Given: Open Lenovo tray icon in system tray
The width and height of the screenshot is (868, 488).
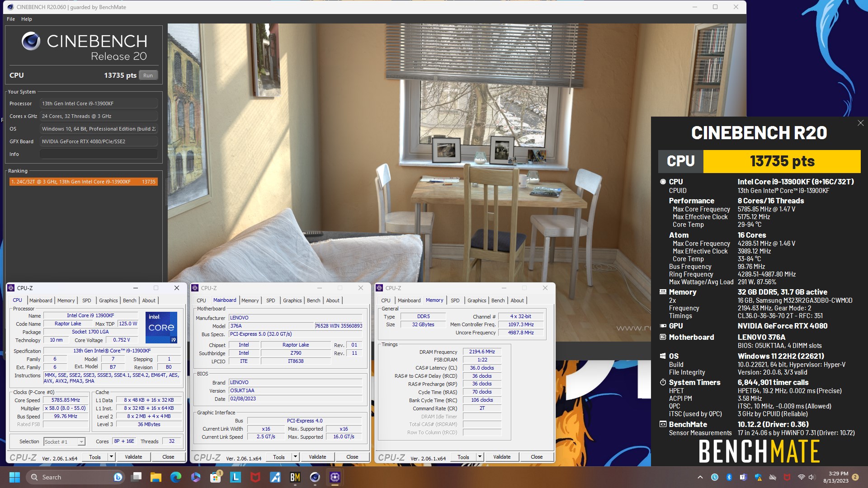Looking at the screenshot, I should [715, 477].
